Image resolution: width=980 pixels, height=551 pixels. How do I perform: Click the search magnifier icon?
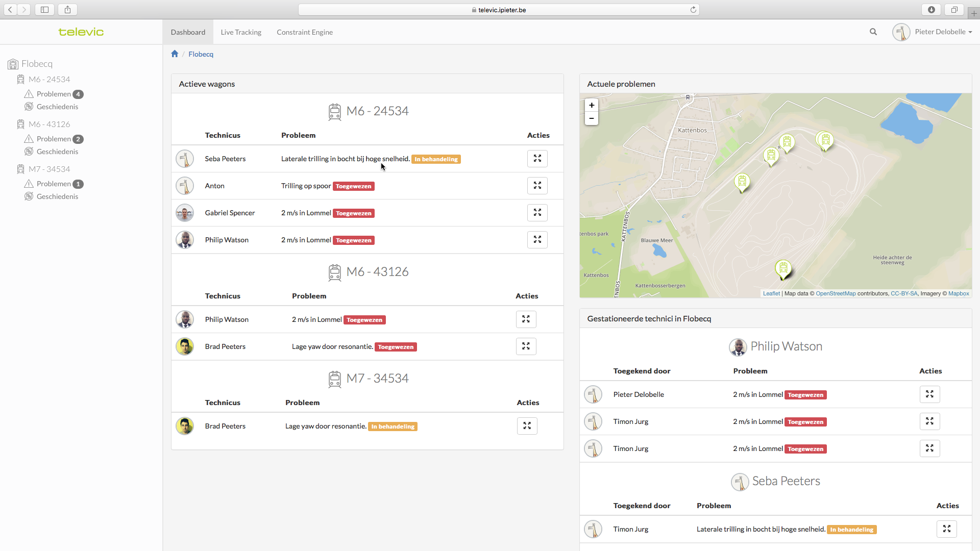pos(873,32)
